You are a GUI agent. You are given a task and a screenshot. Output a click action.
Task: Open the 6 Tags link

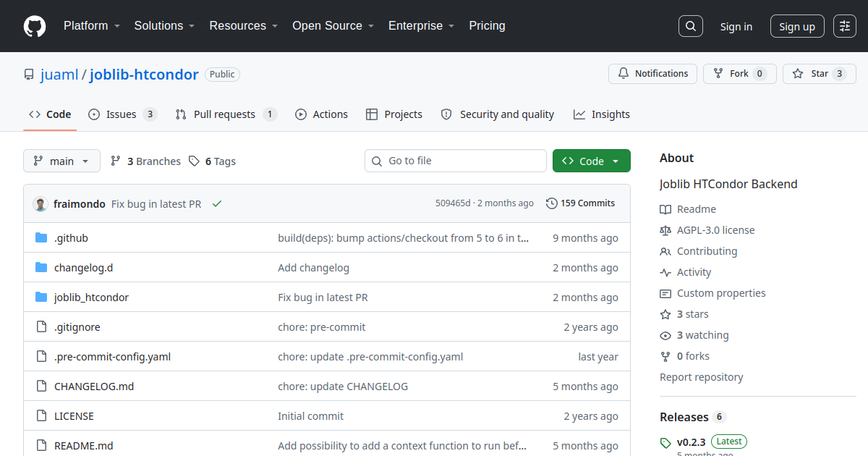(212, 161)
